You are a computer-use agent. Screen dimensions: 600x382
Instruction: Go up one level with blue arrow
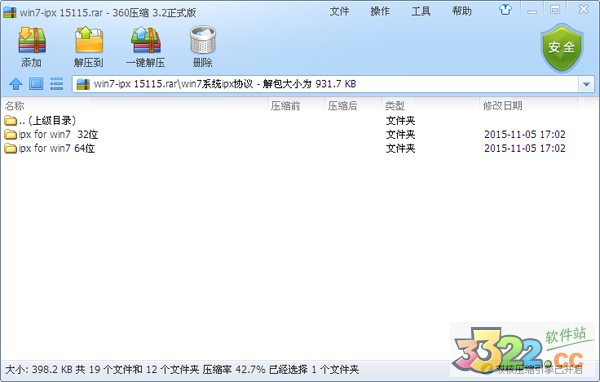point(16,84)
